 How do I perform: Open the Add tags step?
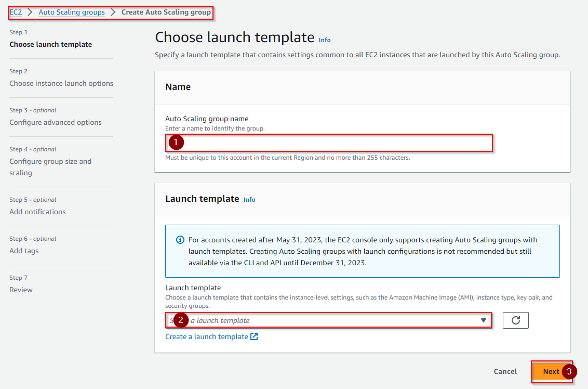pyautogui.click(x=24, y=251)
